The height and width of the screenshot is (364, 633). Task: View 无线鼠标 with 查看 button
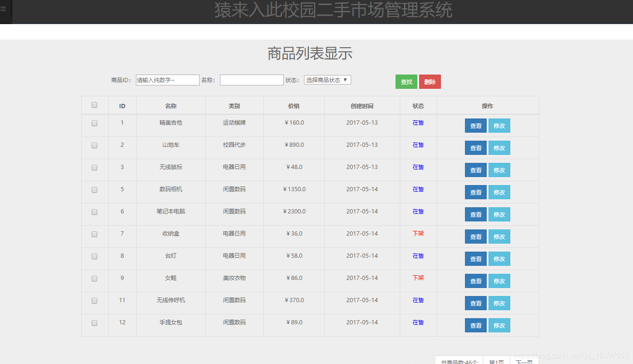click(x=476, y=170)
